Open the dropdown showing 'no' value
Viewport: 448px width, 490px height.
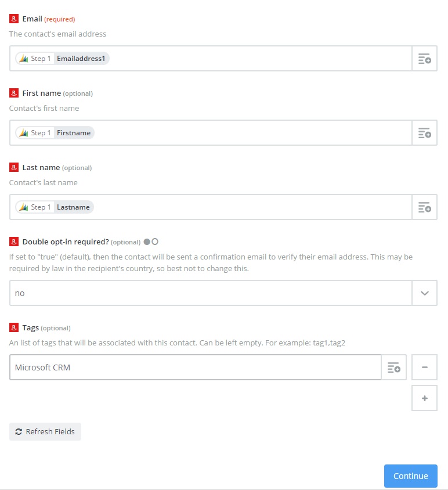click(x=211, y=293)
